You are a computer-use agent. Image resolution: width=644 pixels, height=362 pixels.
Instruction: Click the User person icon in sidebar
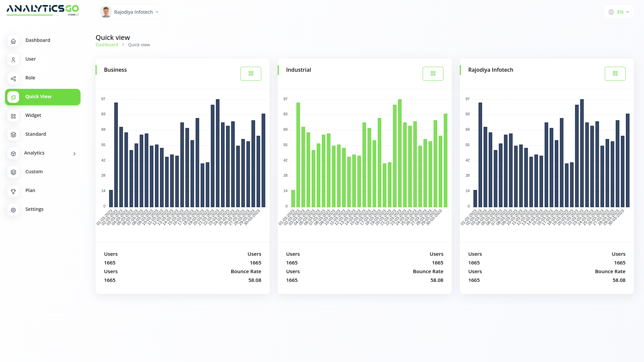pyautogui.click(x=13, y=60)
